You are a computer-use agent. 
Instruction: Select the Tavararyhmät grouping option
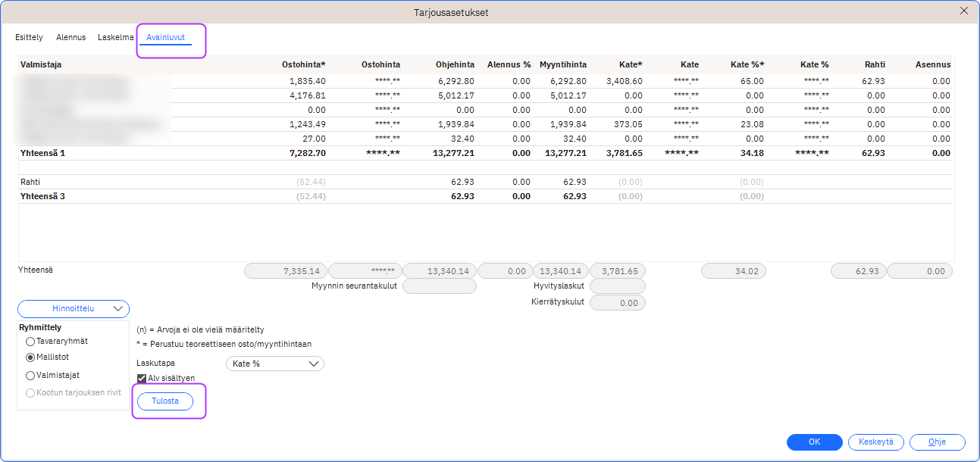coord(31,342)
